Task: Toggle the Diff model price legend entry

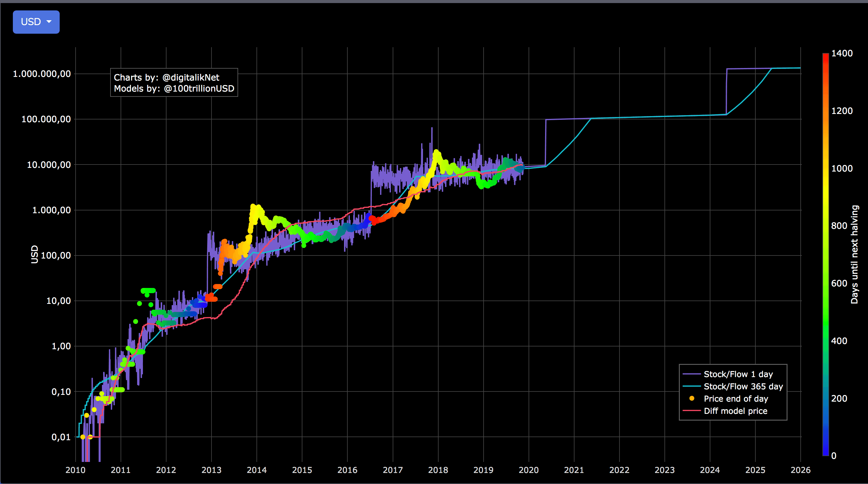Action: (x=725, y=411)
